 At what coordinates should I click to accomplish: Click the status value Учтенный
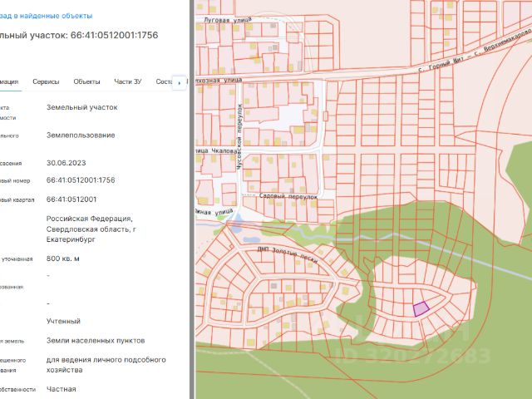click(x=63, y=321)
